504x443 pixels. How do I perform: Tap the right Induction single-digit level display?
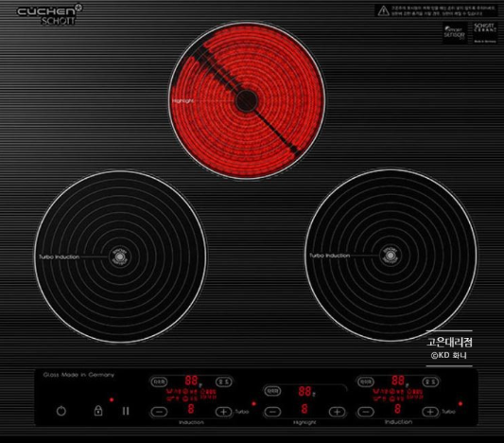(x=397, y=409)
